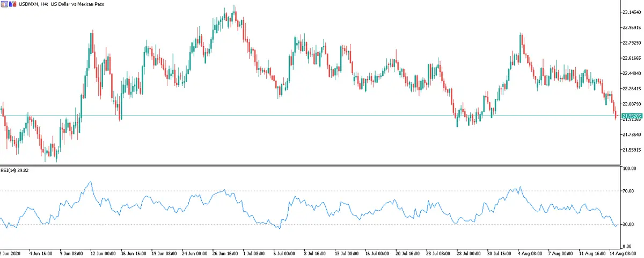Click the RSI 30 oversold dashed line
The width and height of the screenshot is (644, 258).
[x=322, y=224]
